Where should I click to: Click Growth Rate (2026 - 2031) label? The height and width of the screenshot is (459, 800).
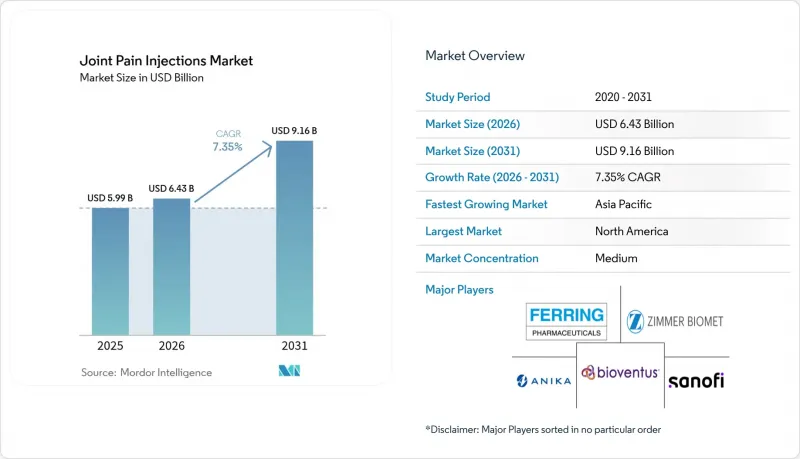tap(492, 177)
